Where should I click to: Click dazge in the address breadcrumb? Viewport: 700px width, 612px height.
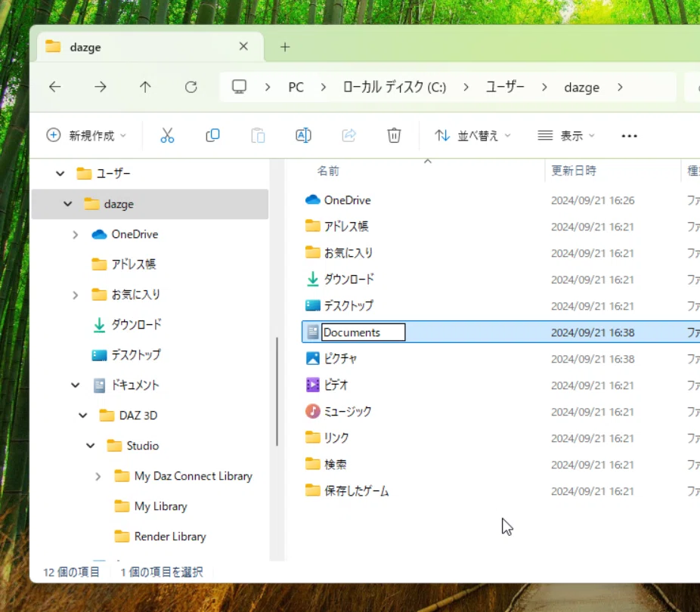(x=582, y=88)
